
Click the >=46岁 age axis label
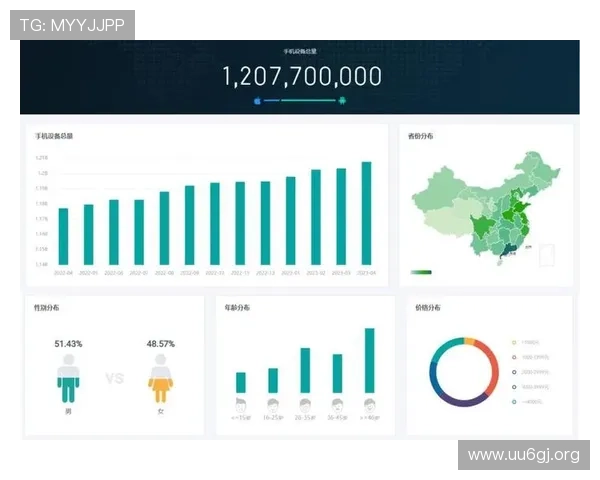pos(370,418)
